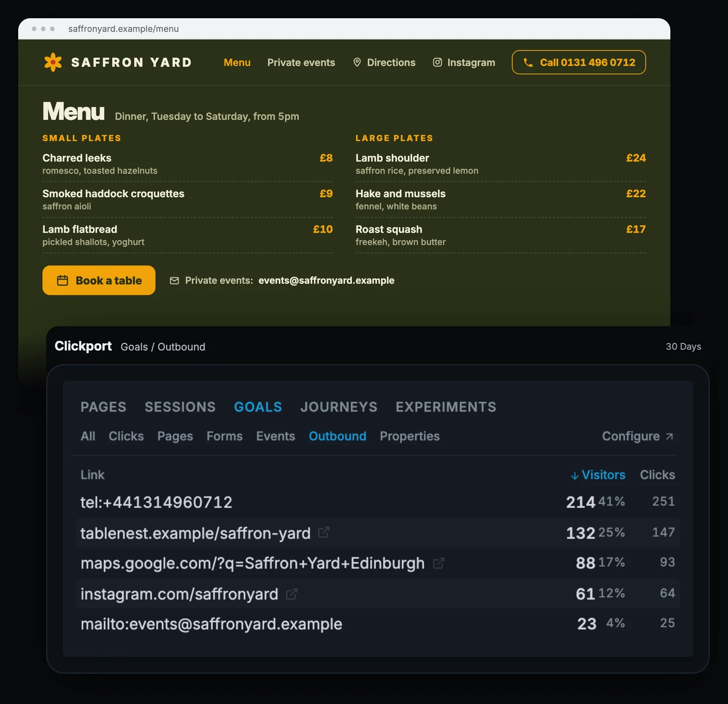Open the EXPERIMENTS tab
Viewport: 728px width, 704px height.
(x=446, y=407)
